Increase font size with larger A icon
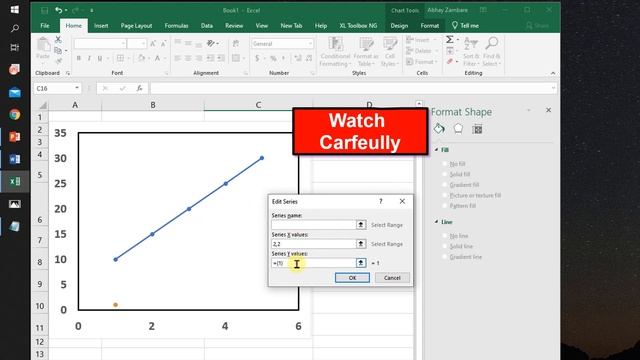Screen dimensions: 640x360 [153, 44]
